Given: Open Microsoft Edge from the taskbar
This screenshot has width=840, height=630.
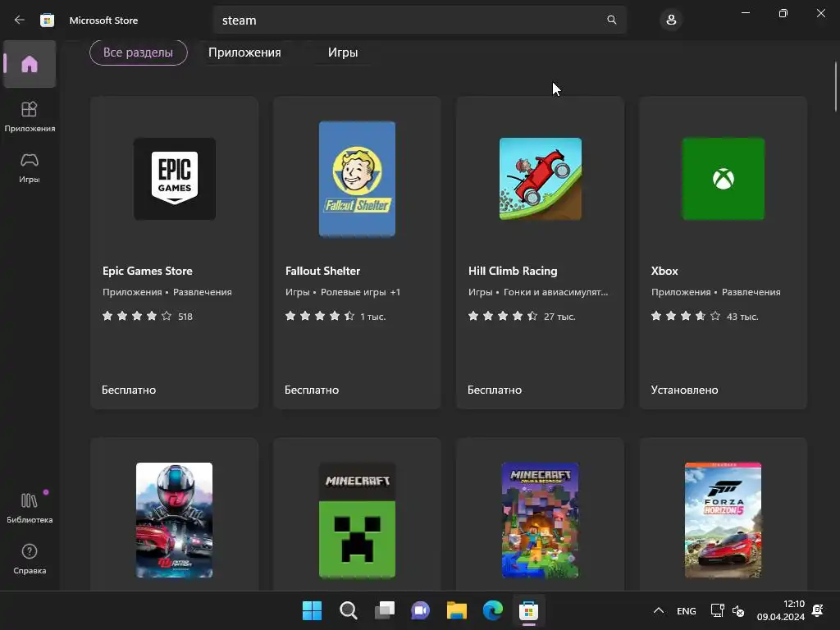Looking at the screenshot, I should coord(492,610).
